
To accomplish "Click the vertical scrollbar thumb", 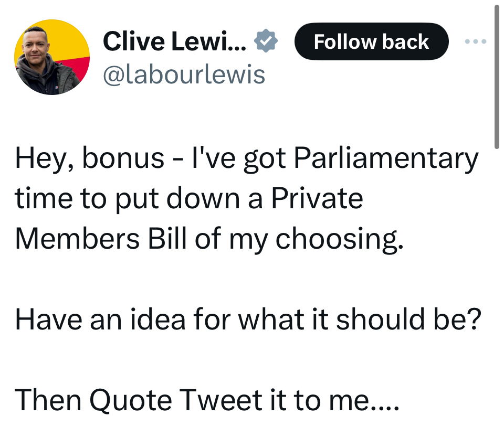I will [497, 73].
